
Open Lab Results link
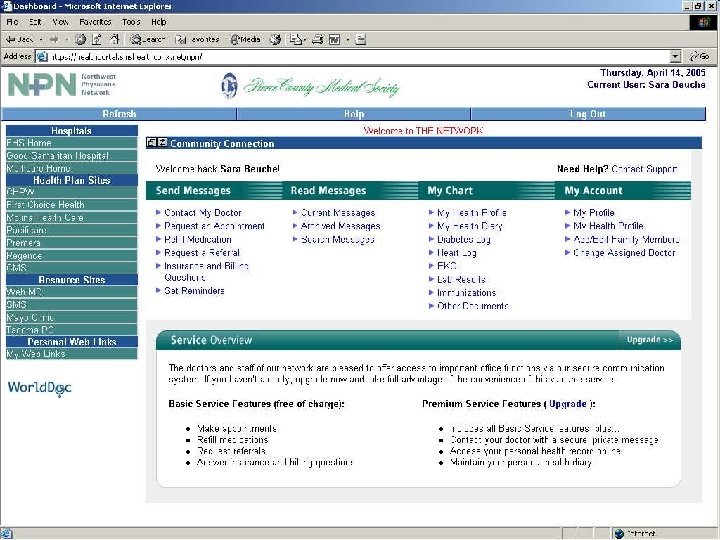[461, 279]
